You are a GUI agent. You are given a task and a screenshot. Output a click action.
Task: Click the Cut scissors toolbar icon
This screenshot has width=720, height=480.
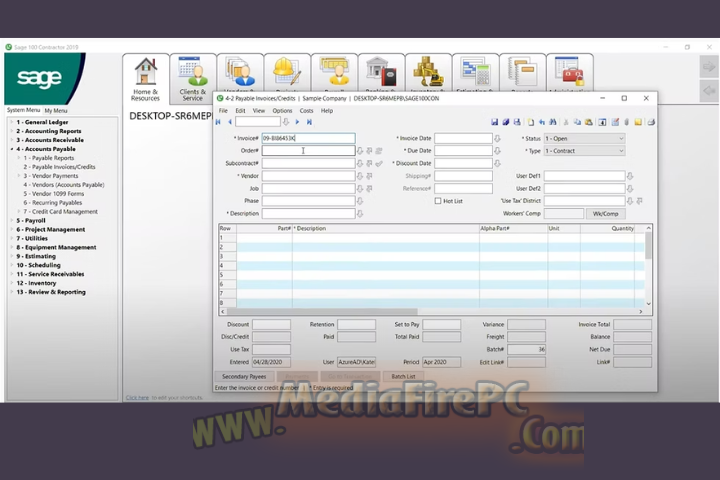click(x=566, y=122)
